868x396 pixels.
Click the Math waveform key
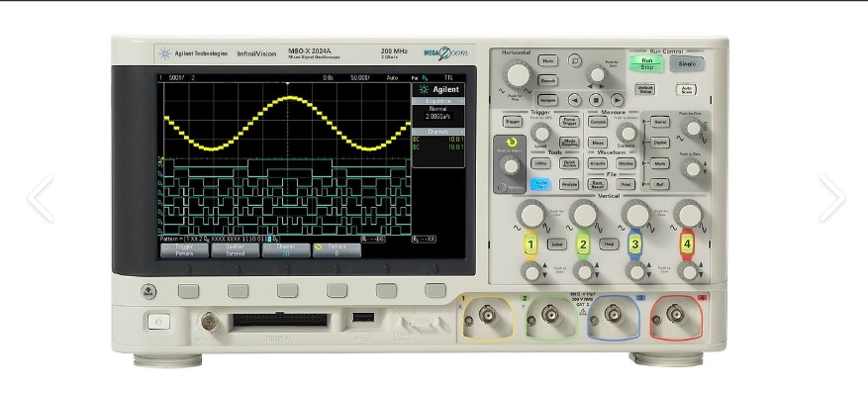(660, 163)
